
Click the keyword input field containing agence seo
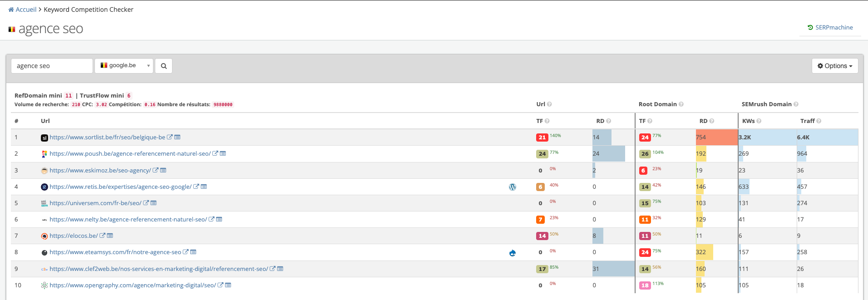click(x=52, y=66)
